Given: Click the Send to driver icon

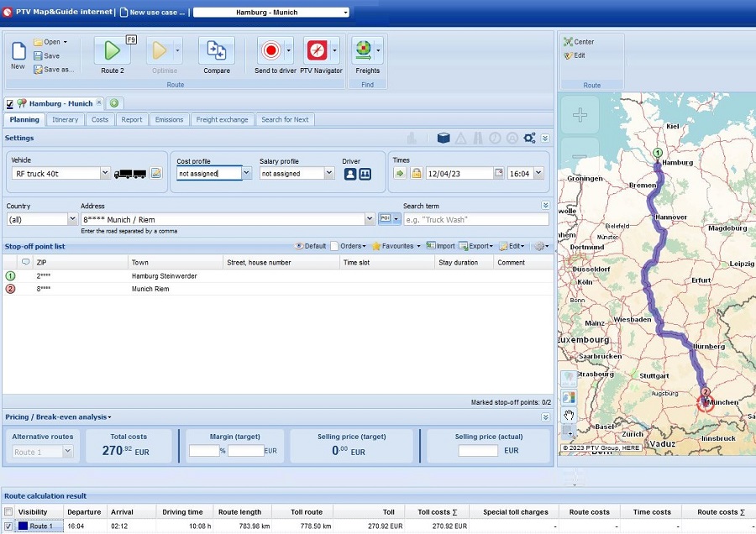Looking at the screenshot, I should [271, 50].
